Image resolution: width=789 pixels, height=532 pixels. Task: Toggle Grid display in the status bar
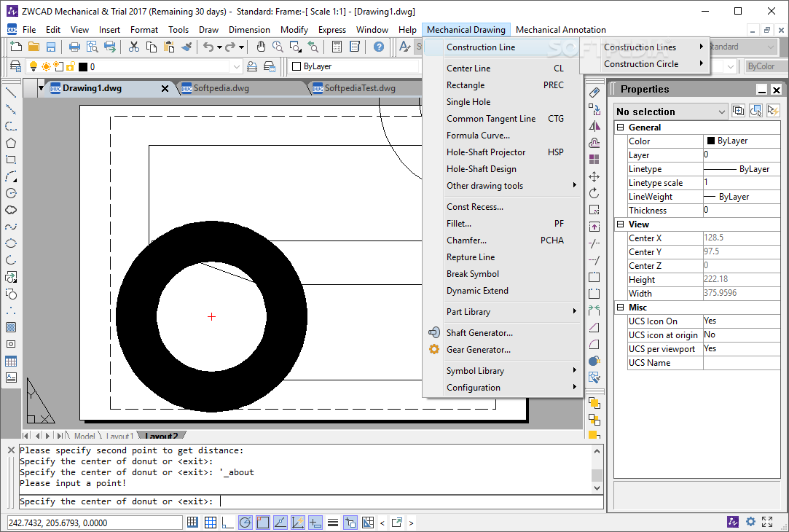pos(211,523)
